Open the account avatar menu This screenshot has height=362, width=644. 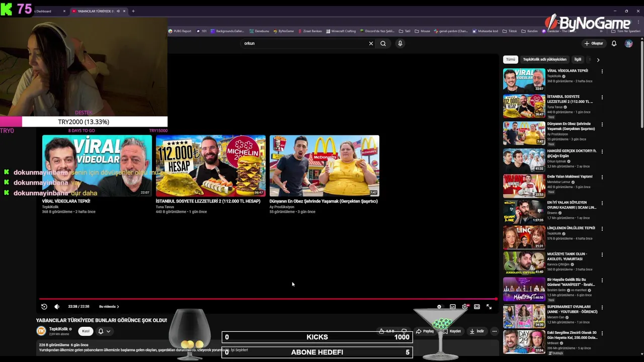pos(629,43)
